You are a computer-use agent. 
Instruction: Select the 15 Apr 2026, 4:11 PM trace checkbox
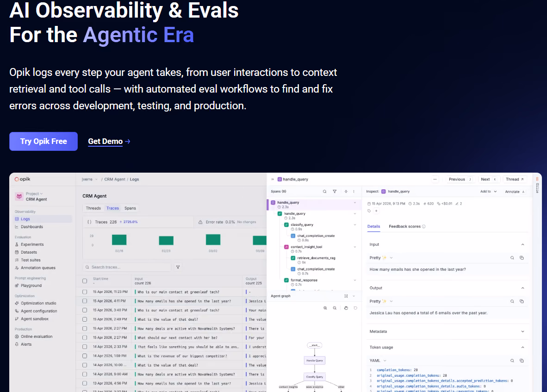85,301
